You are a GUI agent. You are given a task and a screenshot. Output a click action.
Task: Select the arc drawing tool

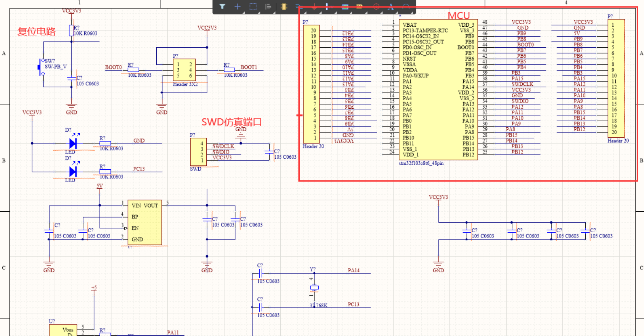click(x=406, y=6)
